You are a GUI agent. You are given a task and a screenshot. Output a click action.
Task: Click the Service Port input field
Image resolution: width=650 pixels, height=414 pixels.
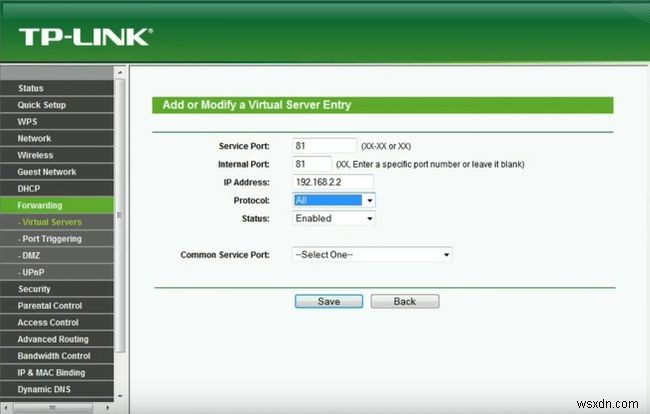pyautogui.click(x=324, y=146)
